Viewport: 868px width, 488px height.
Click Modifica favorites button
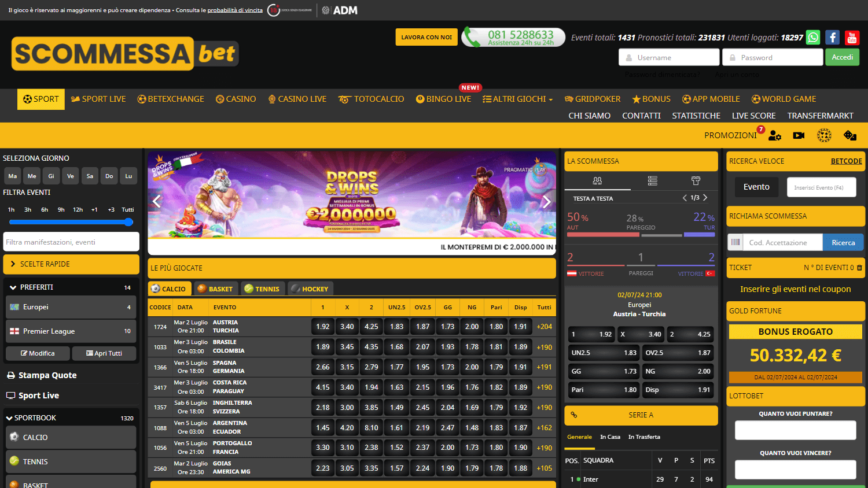[38, 353]
